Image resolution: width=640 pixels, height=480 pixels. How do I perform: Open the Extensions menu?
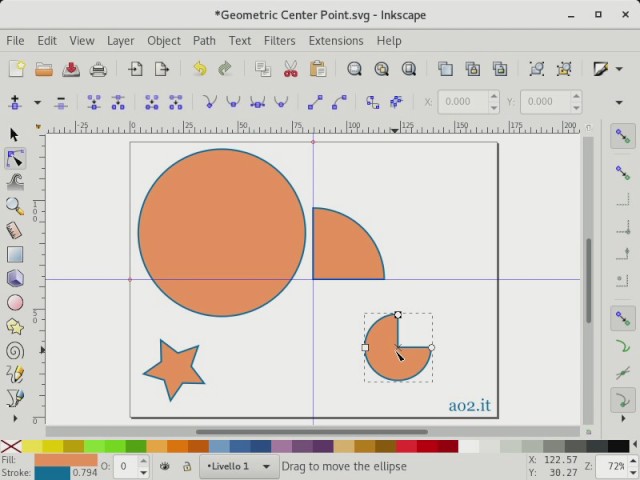(336, 41)
